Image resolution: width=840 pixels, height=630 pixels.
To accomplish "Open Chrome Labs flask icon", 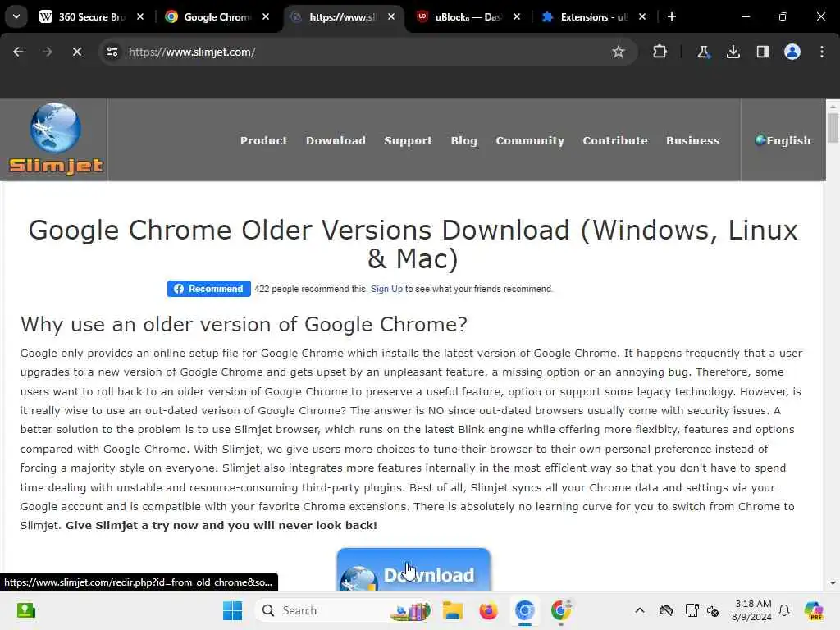I will point(703,52).
